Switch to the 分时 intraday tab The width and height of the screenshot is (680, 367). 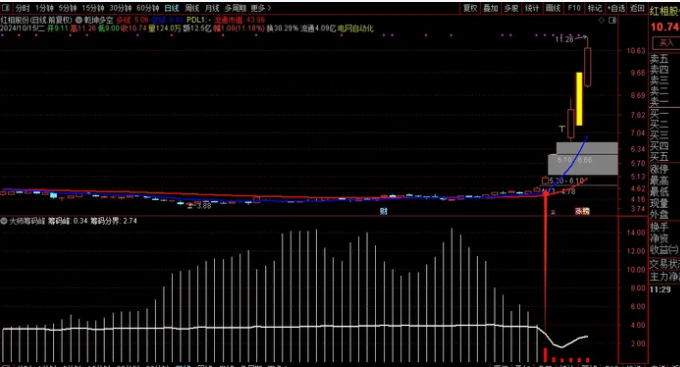pyautogui.click(x=23, y=8)
